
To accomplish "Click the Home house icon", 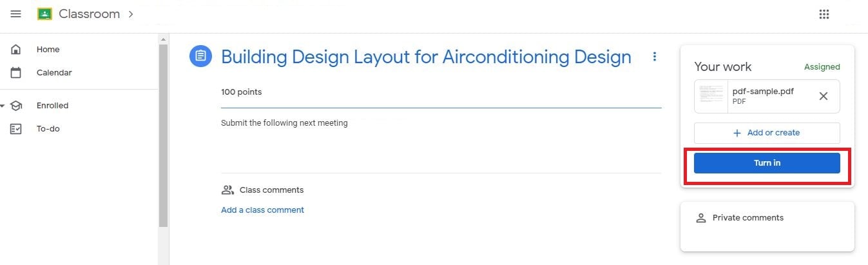I will tap(16, 50).
